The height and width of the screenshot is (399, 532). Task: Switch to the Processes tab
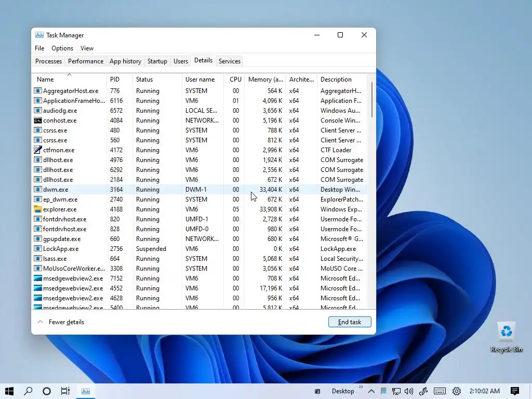(x=48, y=61)
